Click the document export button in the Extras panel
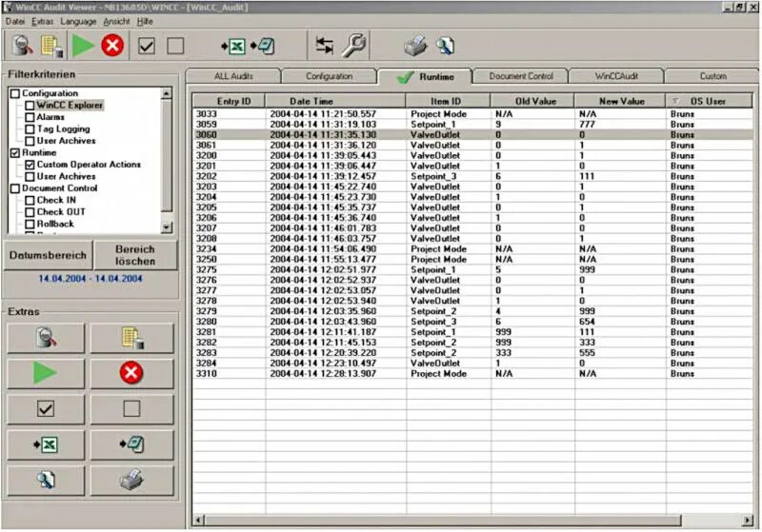Image resolution: width=762 pixels, height=532 pixels. point(132,444)
